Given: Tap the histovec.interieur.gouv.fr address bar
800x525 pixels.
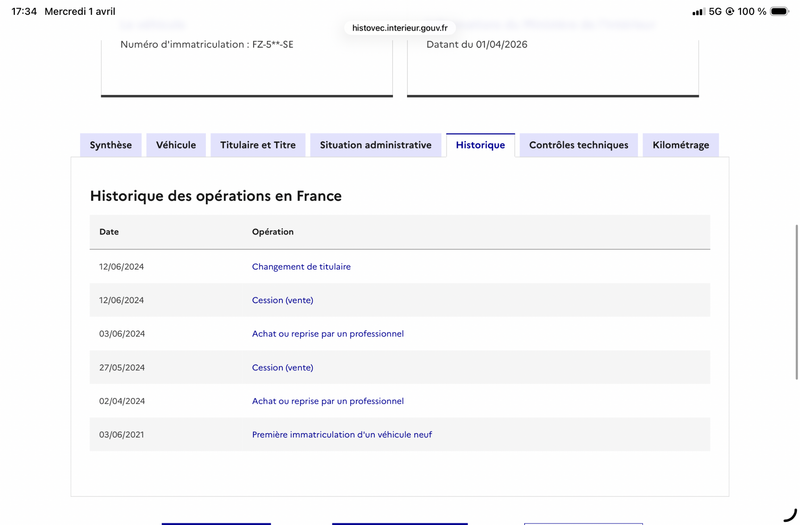Looking at the screenshot, I should tap(399, 28).
